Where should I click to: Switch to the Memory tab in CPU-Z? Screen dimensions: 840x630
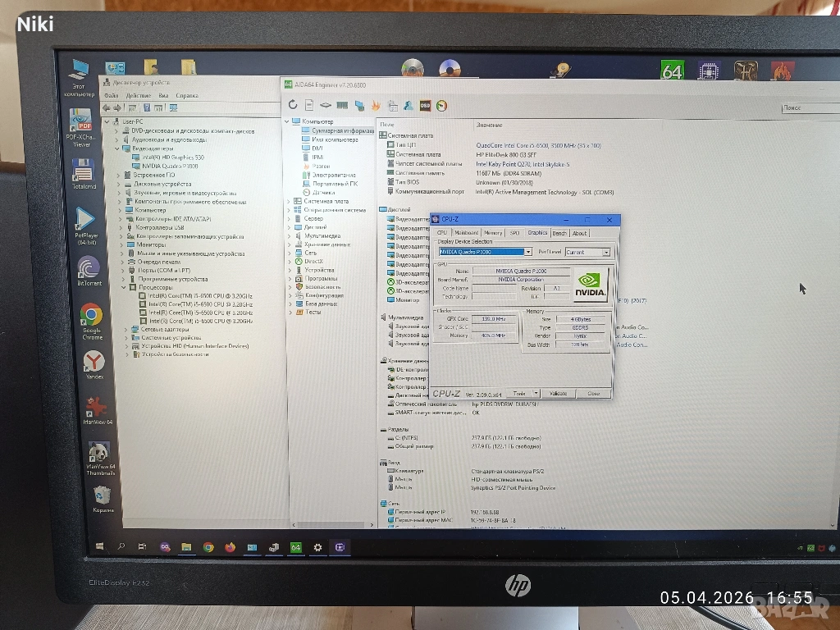click(x=492, y=233)
